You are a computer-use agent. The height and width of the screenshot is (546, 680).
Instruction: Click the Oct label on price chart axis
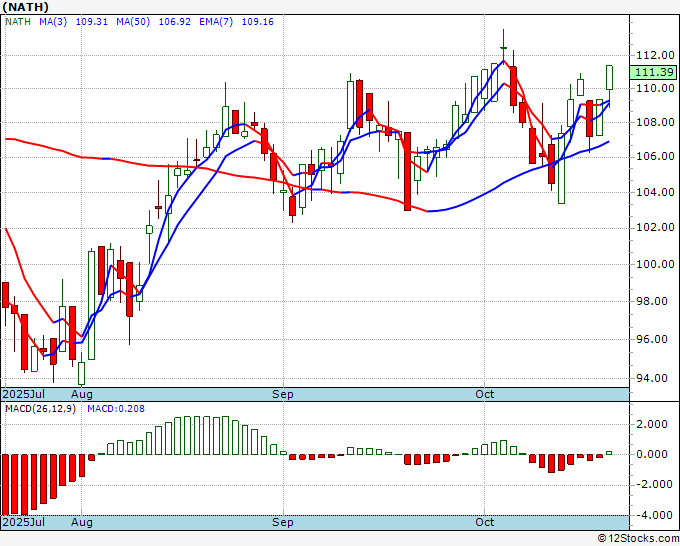point(484,394)
